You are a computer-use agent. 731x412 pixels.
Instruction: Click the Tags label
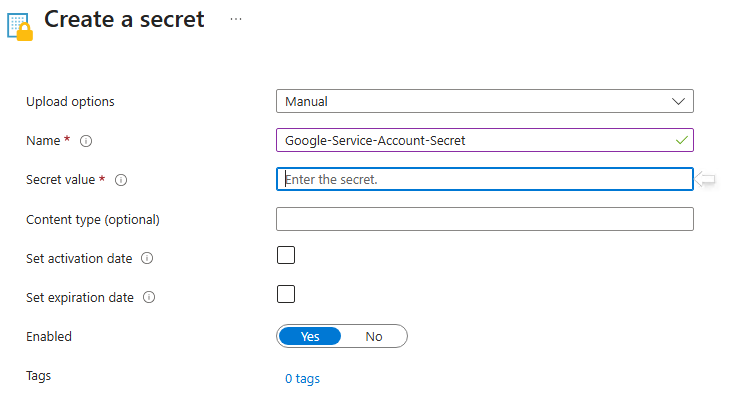point(38,376)
